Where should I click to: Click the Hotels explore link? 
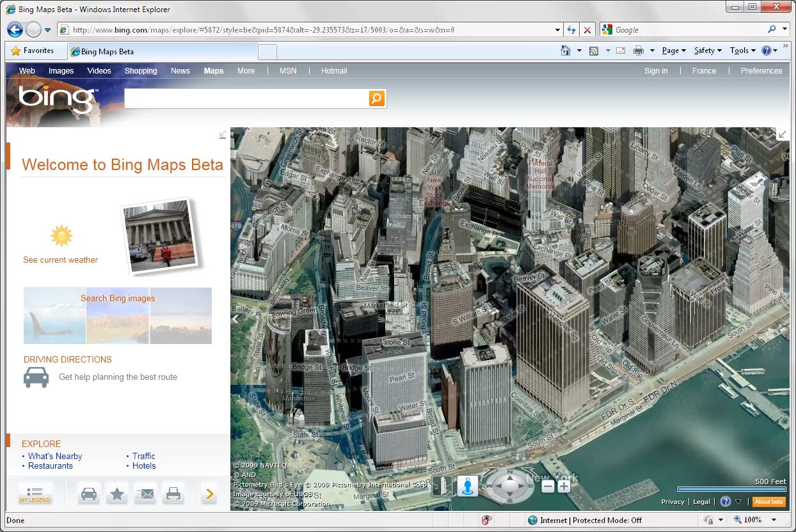[144, 465]
